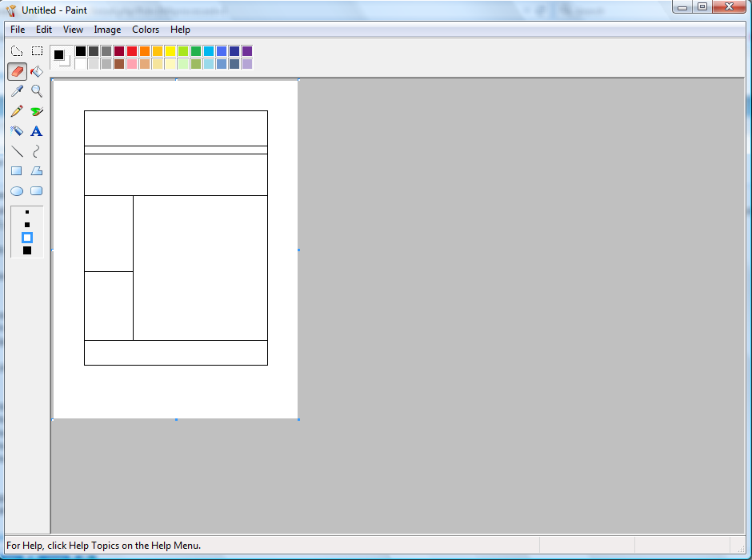The width and height of the screenshot is (752, 560).
Task: Activate the Pick Color eyedropper tool
Action: (x=17, y=91)
